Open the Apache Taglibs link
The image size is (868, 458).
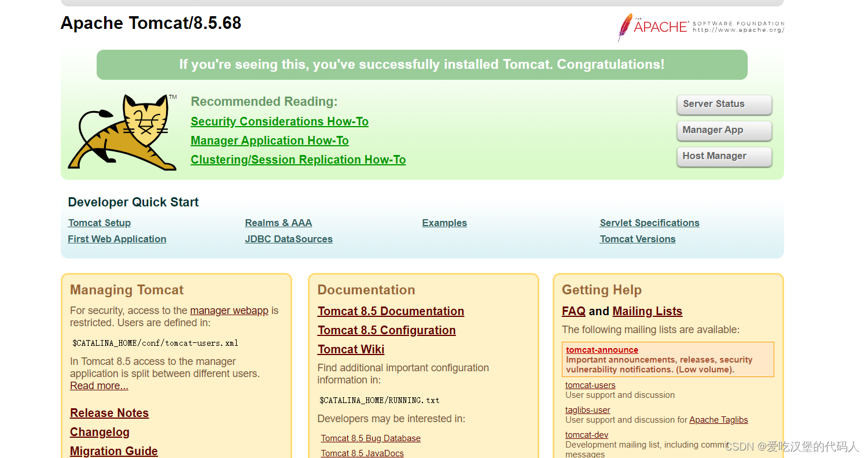pyautogui.click(x=719, y=420)
